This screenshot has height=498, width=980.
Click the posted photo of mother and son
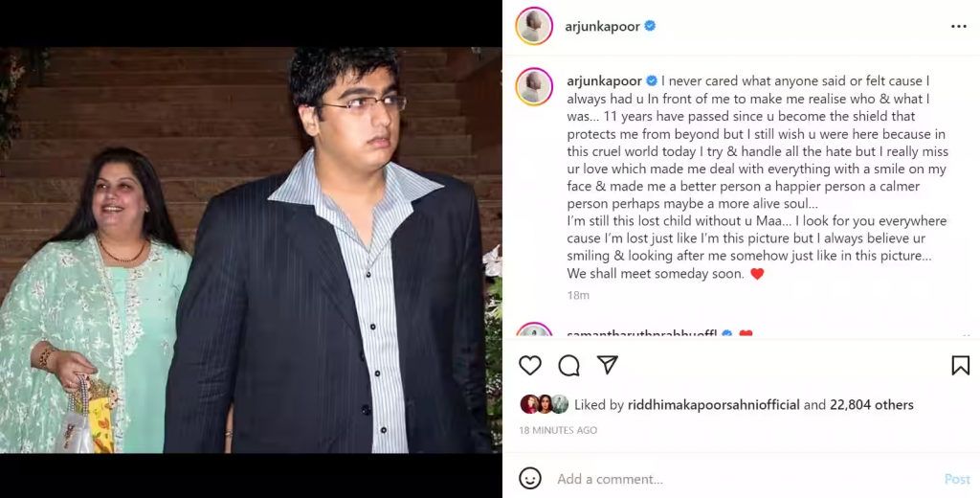tap(251, 250)
